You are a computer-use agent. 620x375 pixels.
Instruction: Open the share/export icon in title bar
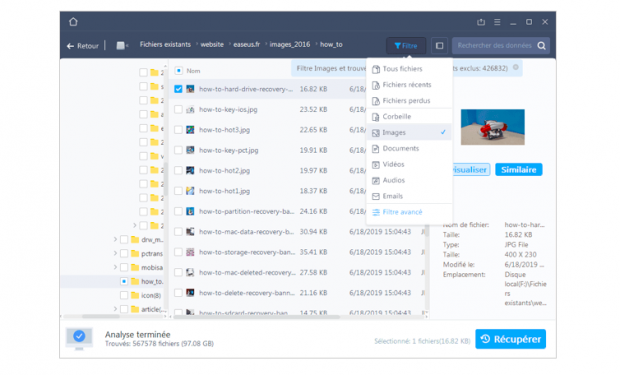tap(481, 22)
